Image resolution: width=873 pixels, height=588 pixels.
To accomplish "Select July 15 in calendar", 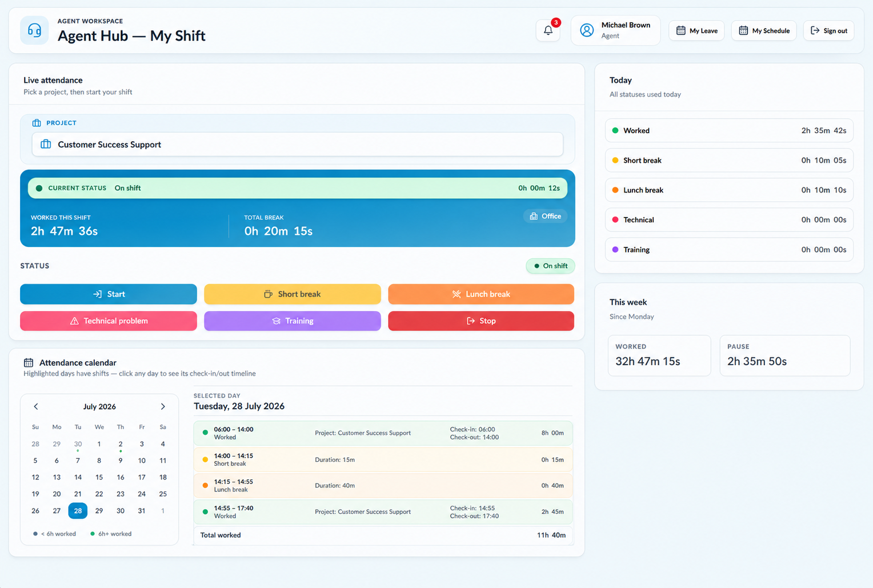I will pos(99,477).
